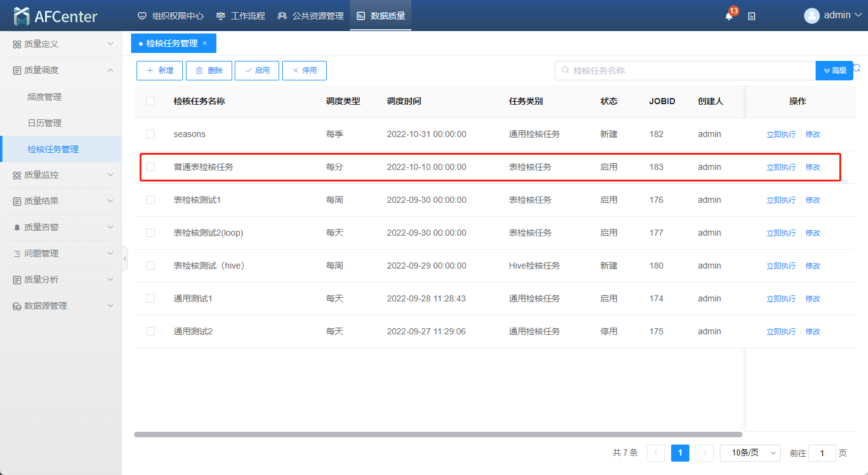Toggle the select-all checkbox in table header

click(x=151, y=101)
